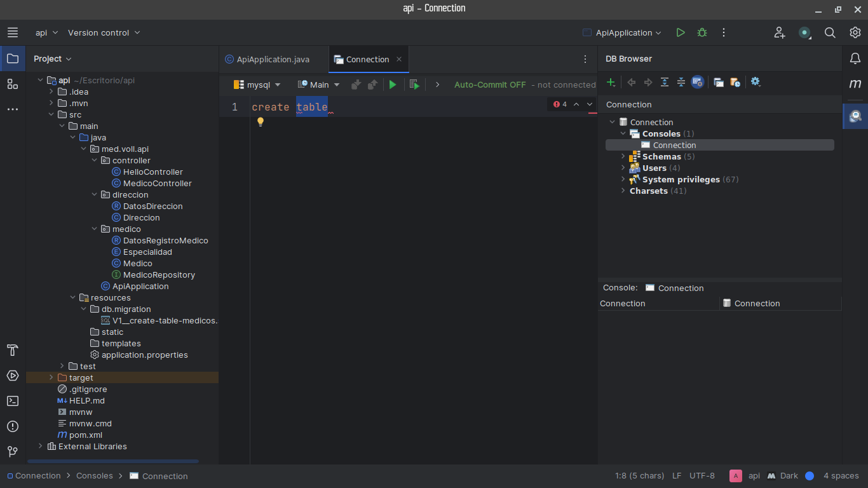Expand System privileges node
Image resolution: width=868 pixels, height=488 pixels.
coord(623,179)
